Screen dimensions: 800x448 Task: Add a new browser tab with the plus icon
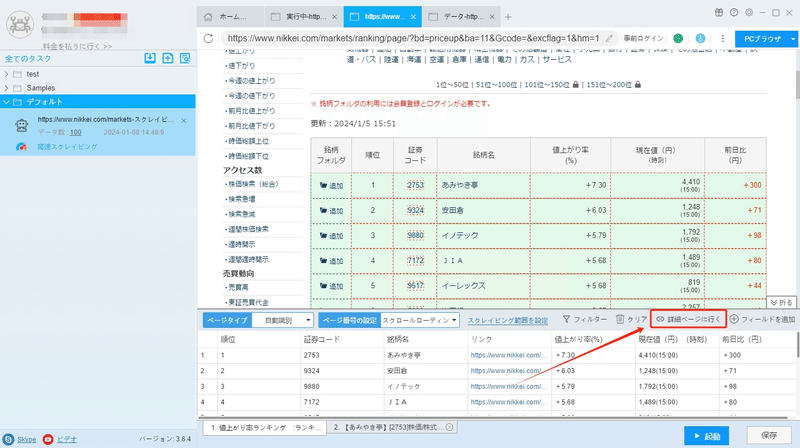click(x=508, y=17)
